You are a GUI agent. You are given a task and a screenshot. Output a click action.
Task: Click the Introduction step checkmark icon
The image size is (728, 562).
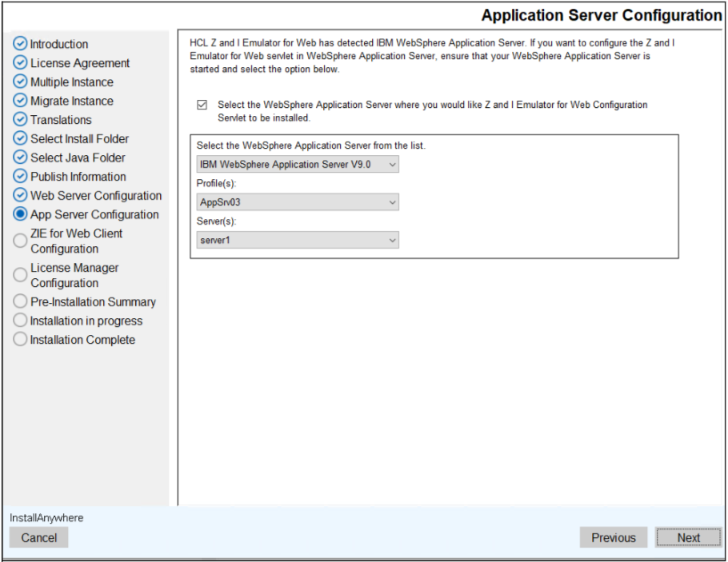(20, 44)
